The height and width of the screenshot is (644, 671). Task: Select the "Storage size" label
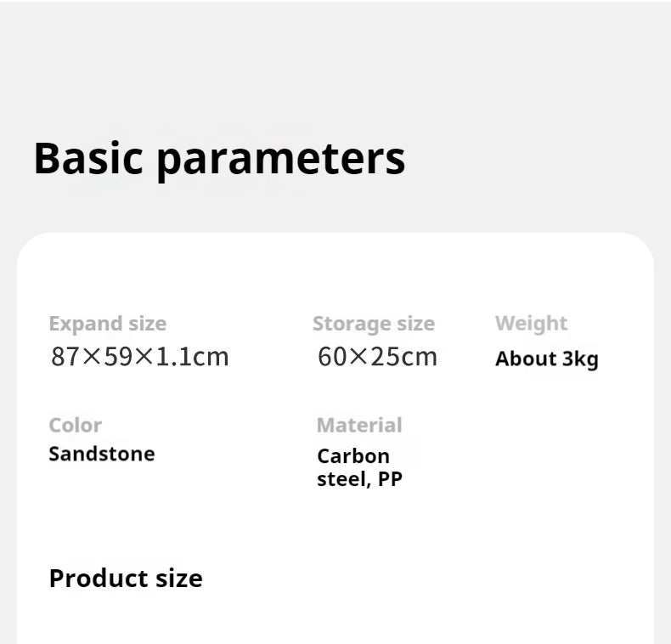(373, 324)
